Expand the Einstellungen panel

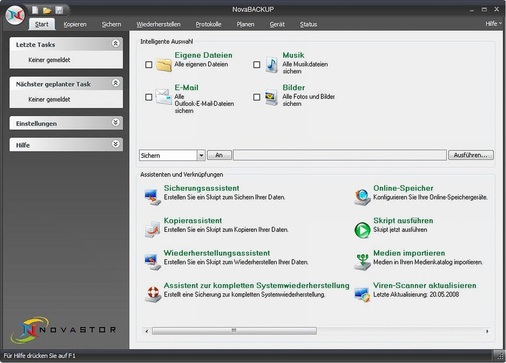point(115,123)
